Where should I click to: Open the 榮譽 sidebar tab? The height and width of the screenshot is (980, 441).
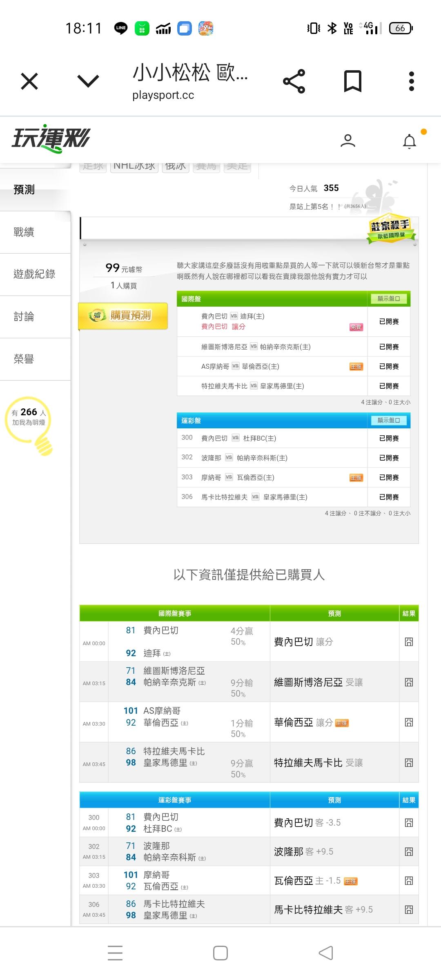[35, 359]
